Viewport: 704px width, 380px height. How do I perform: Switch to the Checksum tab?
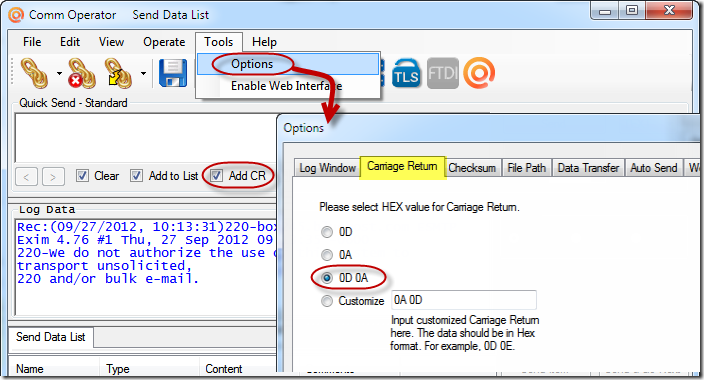[472, 168]
